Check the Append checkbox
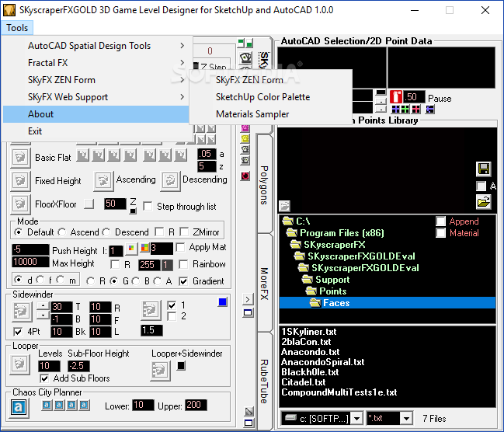This screenshot has width=504, height=432. tap(440, 221)
